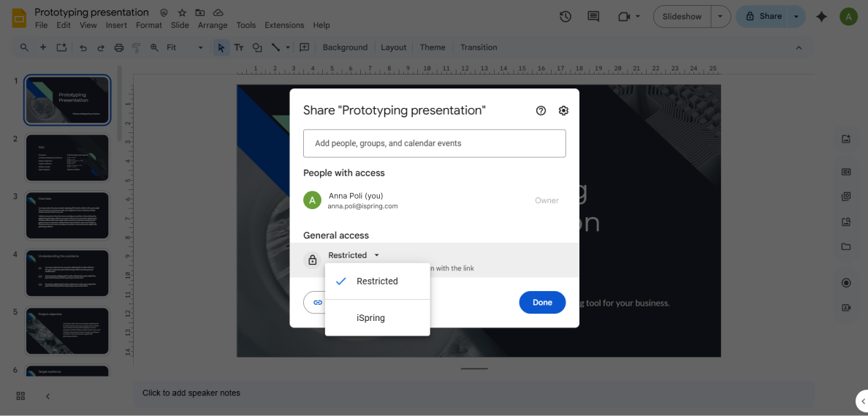The height and width of the screenshot is (416, 868).
Task: Click the Slideshow button
Action: click(x=682, y=17)
